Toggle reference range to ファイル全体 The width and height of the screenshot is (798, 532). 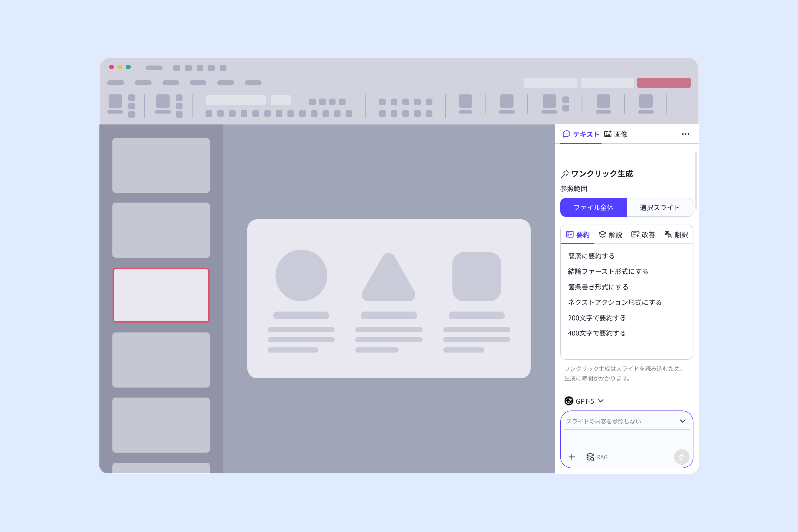(x=594, y=207)
